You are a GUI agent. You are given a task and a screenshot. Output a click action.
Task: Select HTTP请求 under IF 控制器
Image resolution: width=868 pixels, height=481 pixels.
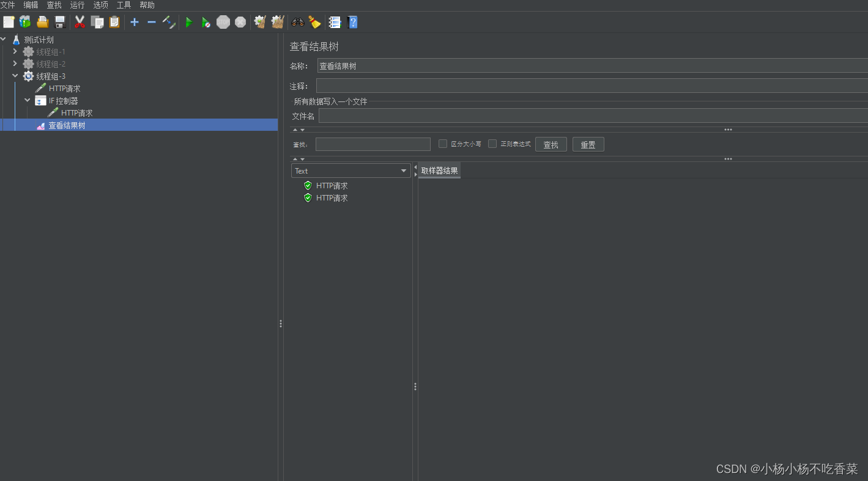[x=76, y=113]
